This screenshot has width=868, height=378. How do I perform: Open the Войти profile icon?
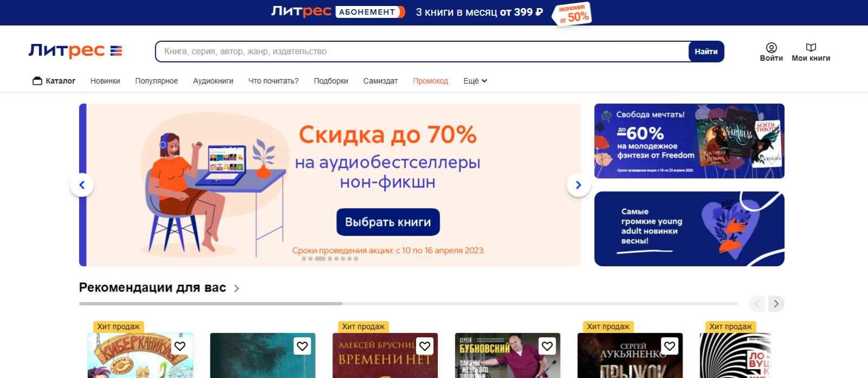coord(771,47)
